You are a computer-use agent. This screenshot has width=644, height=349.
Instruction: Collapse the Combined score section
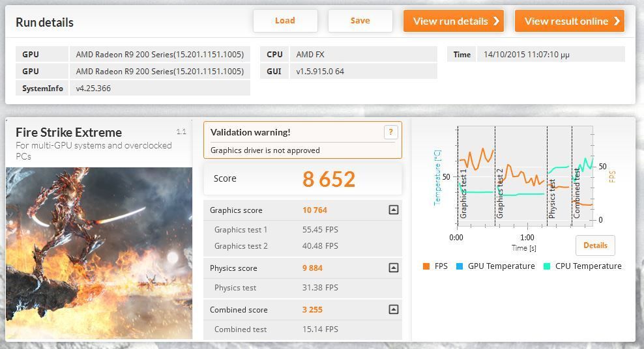pyautogui.click(x=393, y=310)
